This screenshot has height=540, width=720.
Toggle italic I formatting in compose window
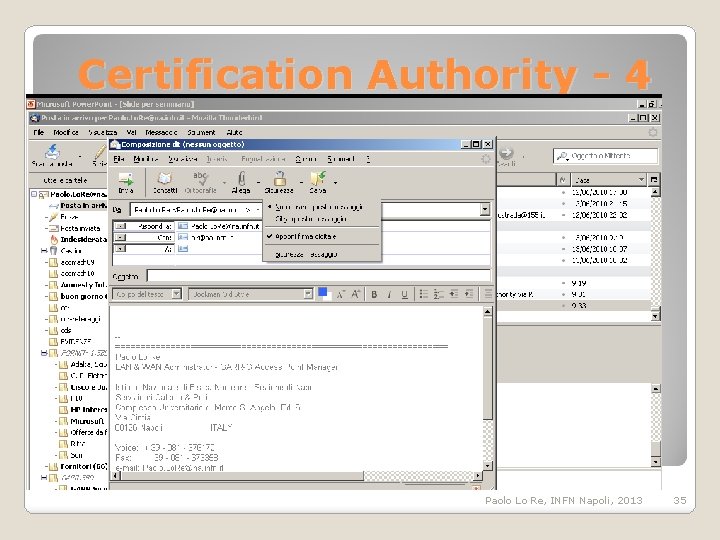(x=389, y=294)
